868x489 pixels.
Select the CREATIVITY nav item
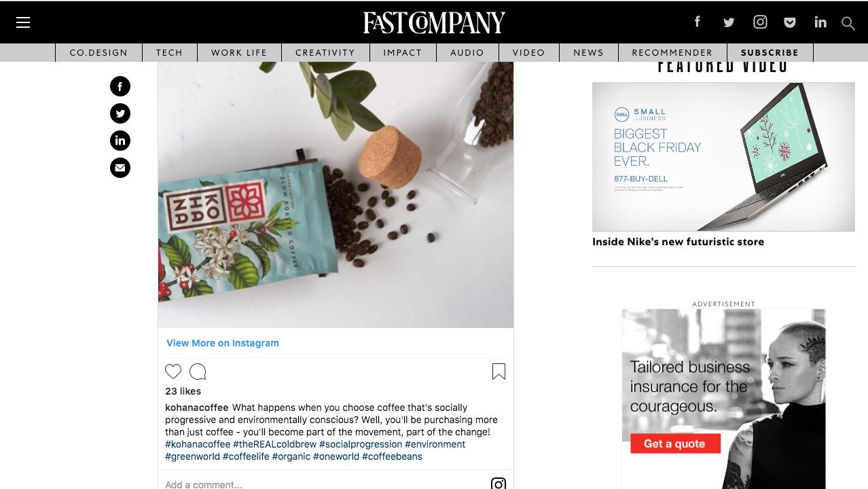point(325,52)
